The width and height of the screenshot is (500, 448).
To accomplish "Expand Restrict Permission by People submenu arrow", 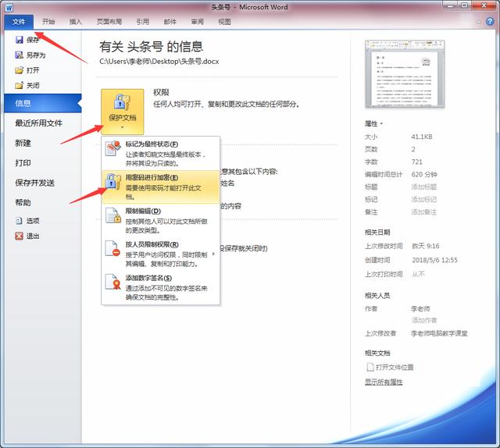I will coord(213,254).
